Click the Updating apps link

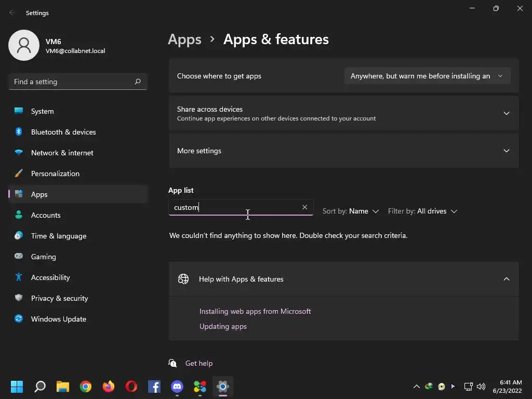point(223,326)
